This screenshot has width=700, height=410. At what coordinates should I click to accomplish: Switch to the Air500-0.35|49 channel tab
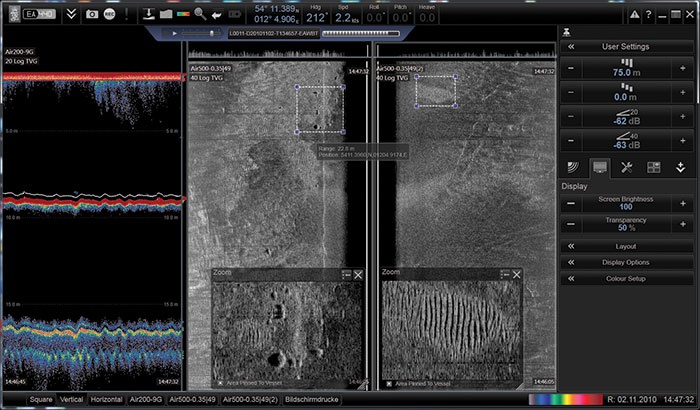coord(192,399)
